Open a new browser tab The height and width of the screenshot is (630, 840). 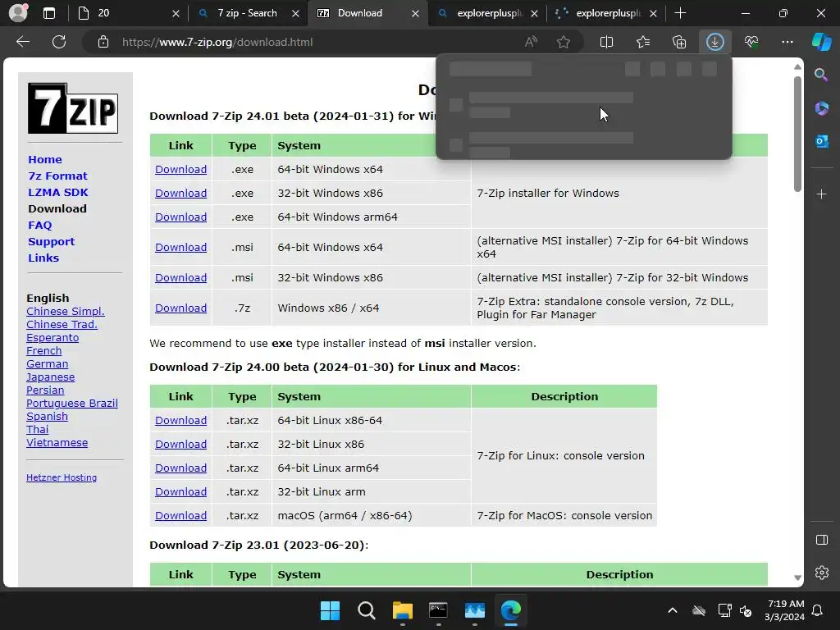click(680, 13)
